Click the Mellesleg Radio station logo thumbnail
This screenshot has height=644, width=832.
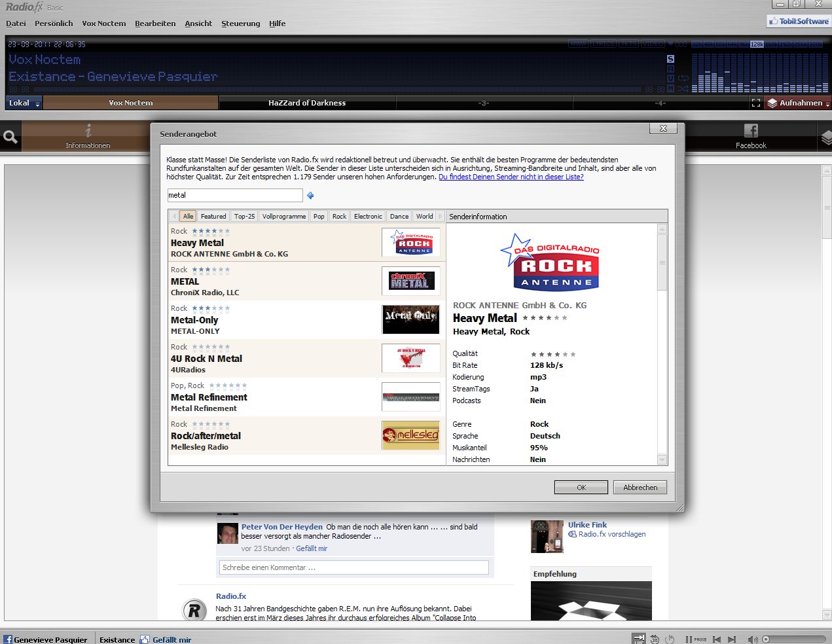[410, 435]
